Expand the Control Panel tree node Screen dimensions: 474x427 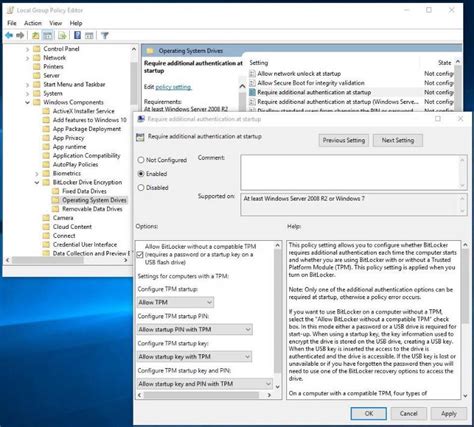(27, 49)
